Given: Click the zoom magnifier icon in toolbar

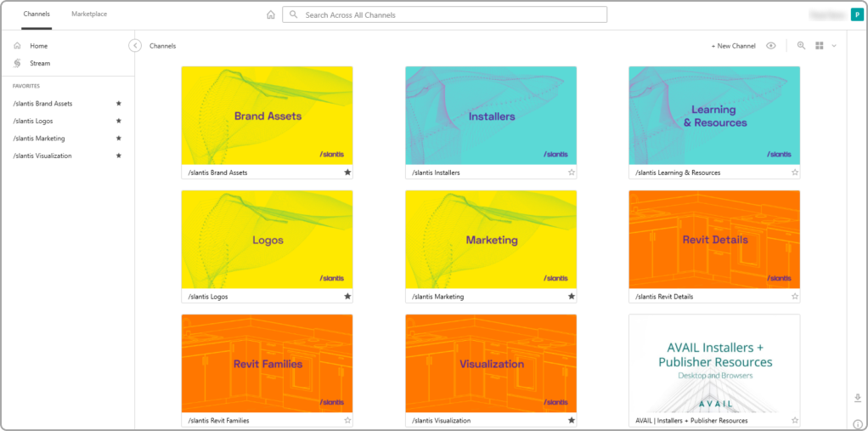Looking at the screenshot, I should coord(801,45).
